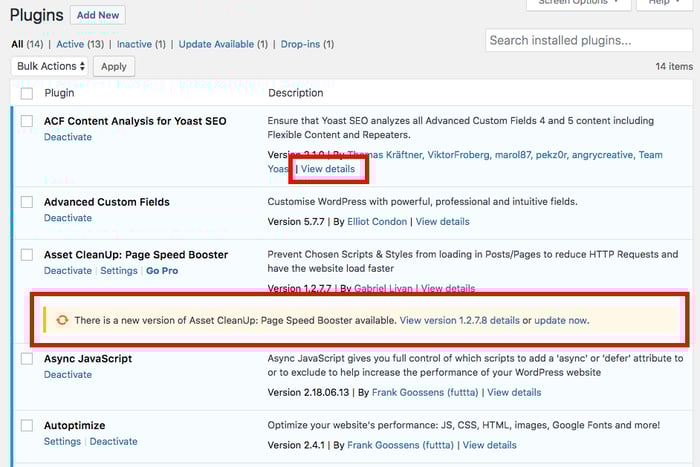Click the Search installed plugins field

pos(588,40)
